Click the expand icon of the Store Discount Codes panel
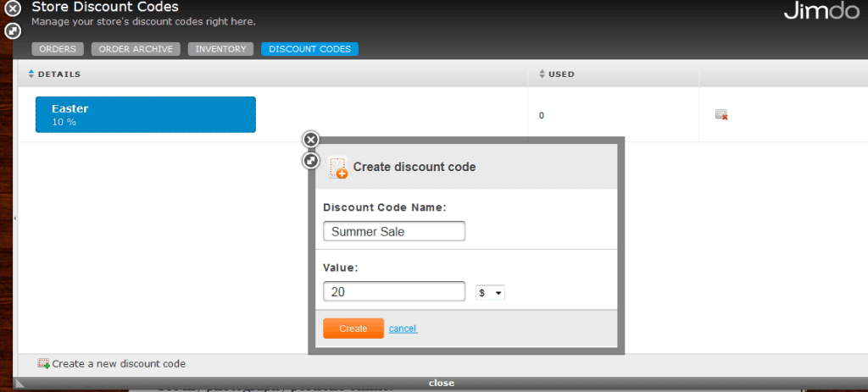This screenshot has width=868, height=392. [x=12, y=31]
